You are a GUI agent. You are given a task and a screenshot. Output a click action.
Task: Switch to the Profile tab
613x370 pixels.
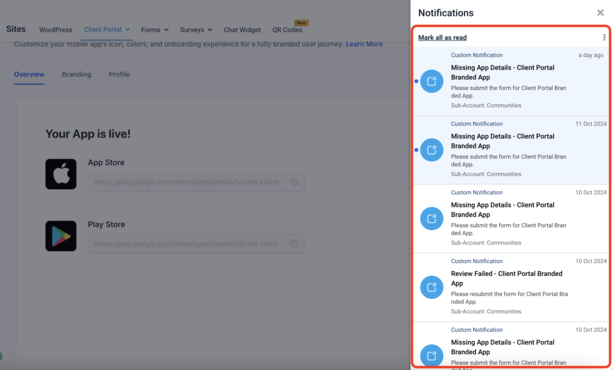[119, 74]
